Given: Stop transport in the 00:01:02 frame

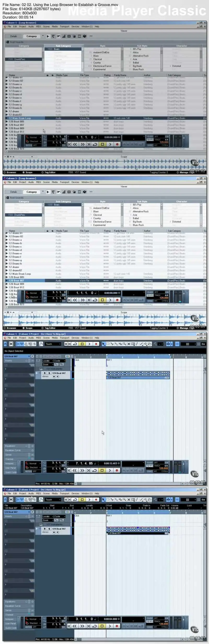Looking at the screenshot, I should click(x=102, y=144).
